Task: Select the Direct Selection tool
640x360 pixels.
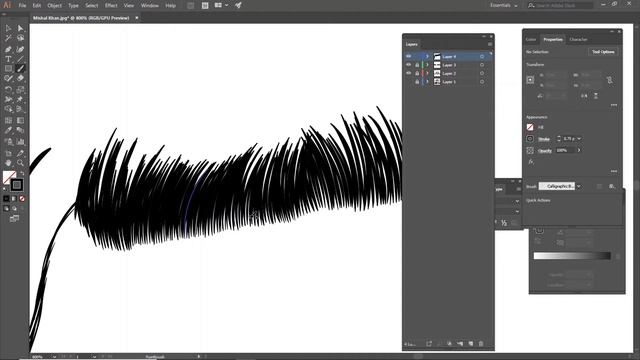Action: click(20, 28)
